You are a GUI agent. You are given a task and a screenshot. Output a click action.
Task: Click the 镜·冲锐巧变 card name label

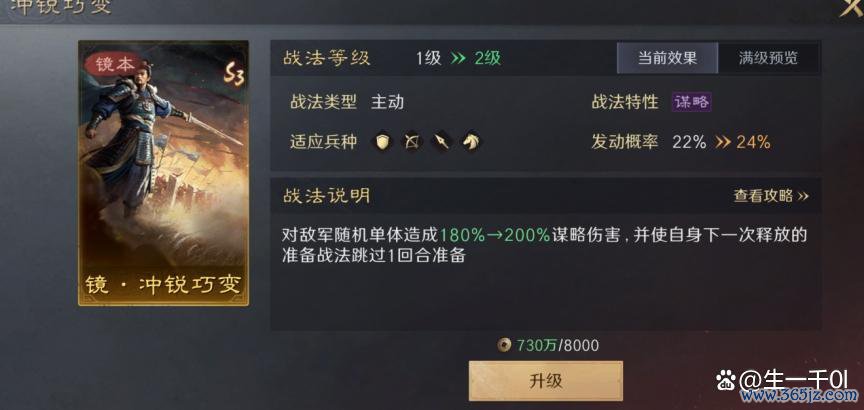coord(163,284)
